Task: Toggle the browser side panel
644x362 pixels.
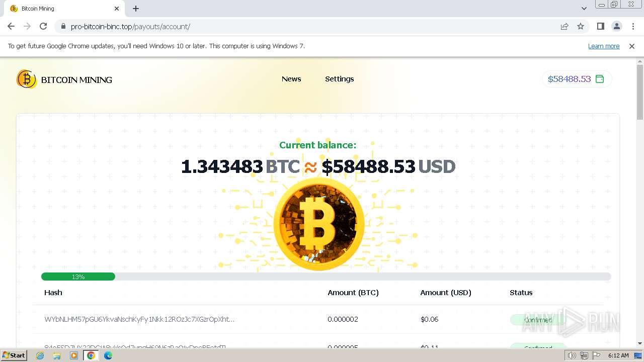Action: point(600,26)
